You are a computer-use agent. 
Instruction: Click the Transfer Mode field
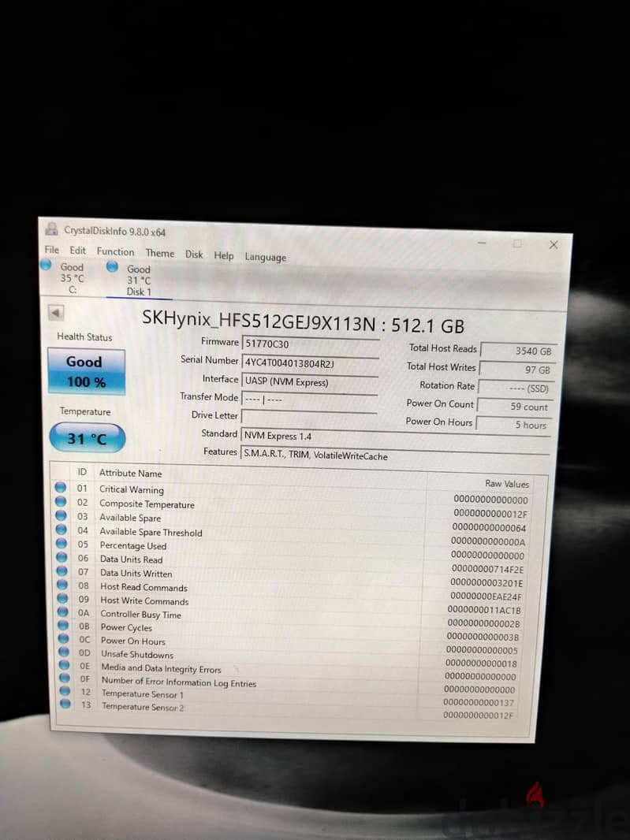click(x=309, y=400)
